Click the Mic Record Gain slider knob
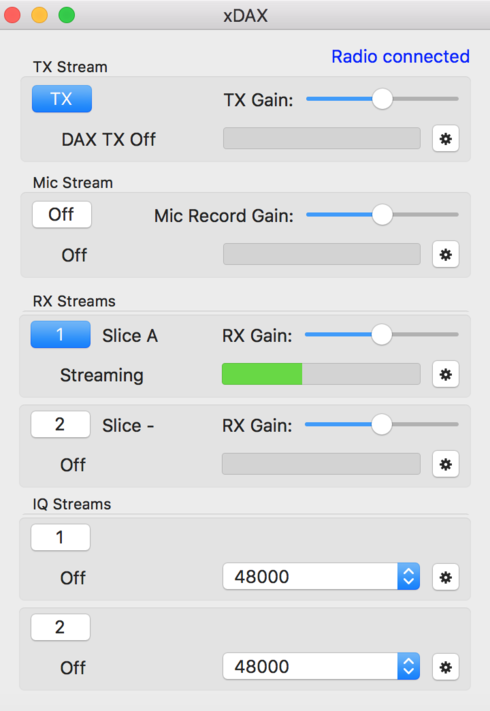The image size is (490, 711). tap(382, 215)
